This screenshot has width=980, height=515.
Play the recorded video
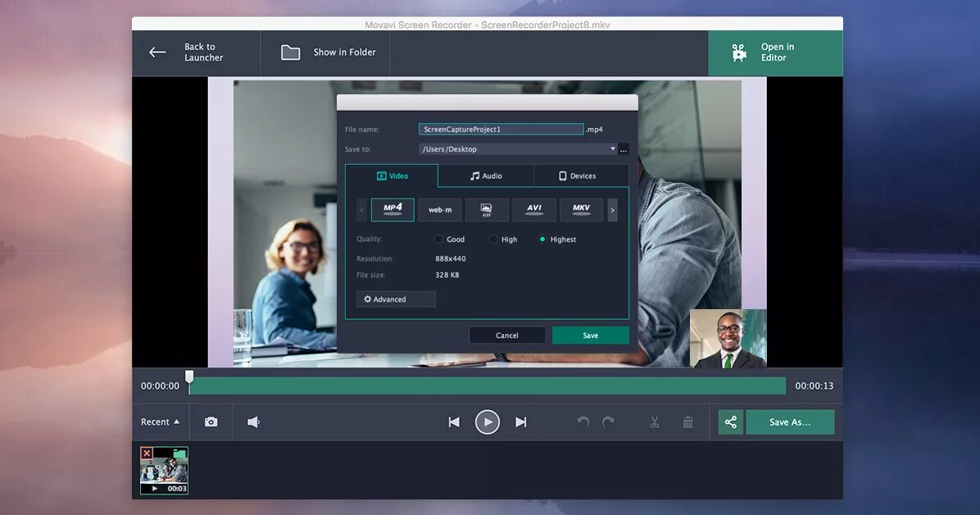(488, 422)
